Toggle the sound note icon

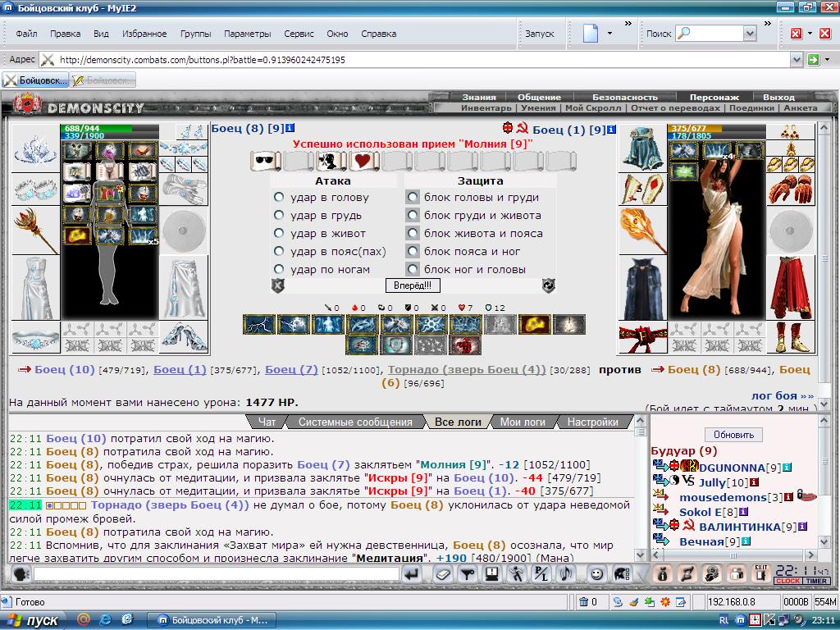click(566, 574)
